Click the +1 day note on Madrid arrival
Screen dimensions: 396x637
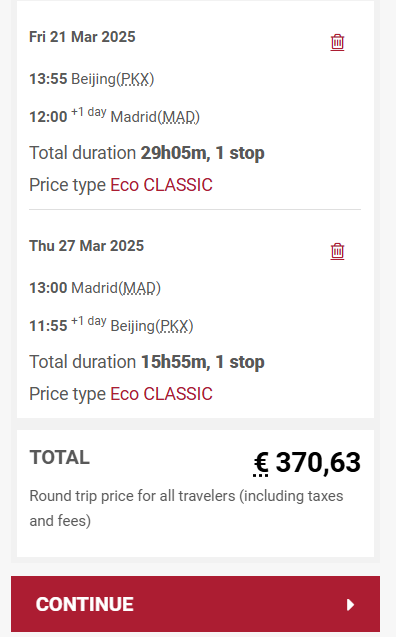pos(89,112)
